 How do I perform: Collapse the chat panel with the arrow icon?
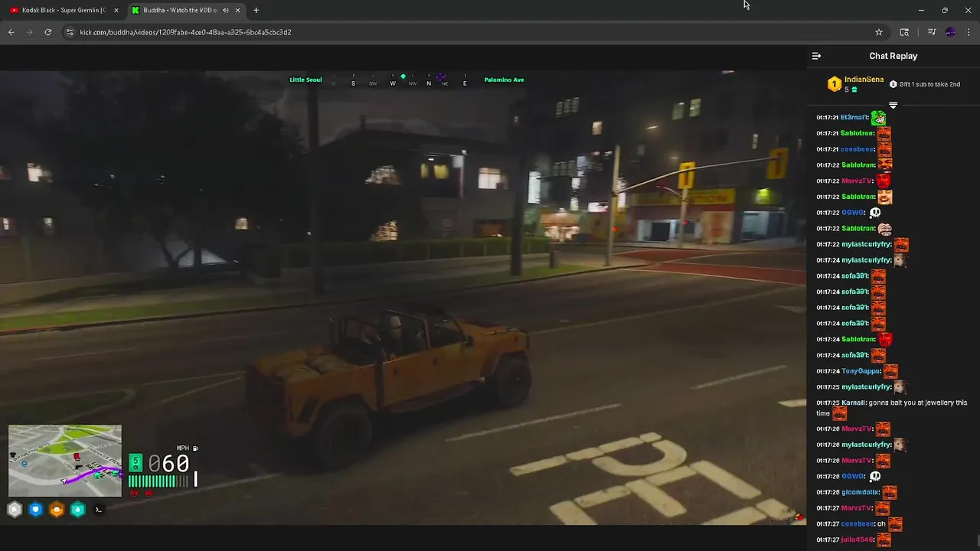(x=816, y=56)
